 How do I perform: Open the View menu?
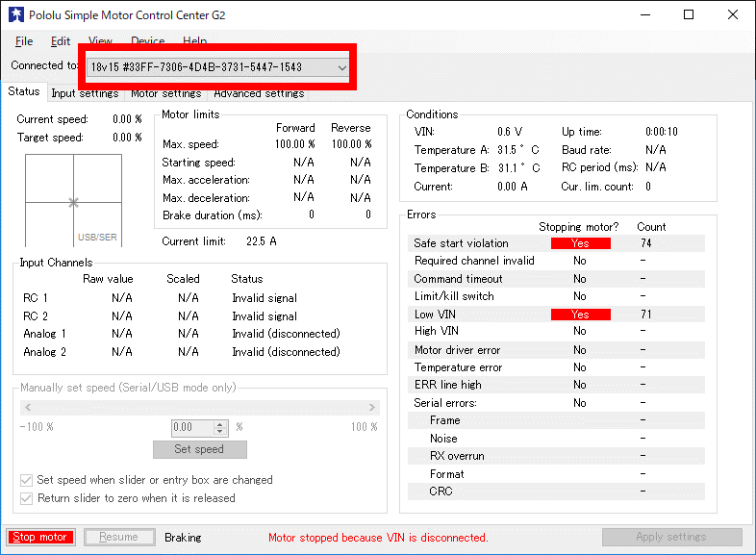click(x=100, y=39)
